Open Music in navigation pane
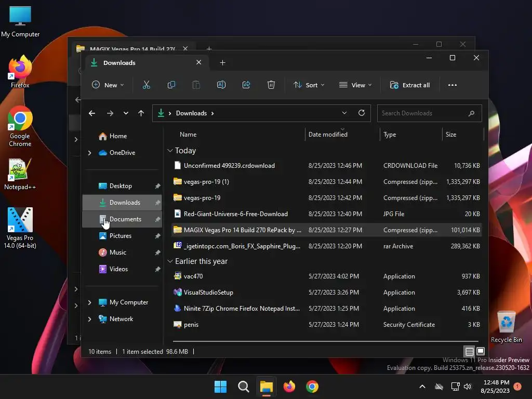Screen dimensions: 532x399 (x=118, y=252)
